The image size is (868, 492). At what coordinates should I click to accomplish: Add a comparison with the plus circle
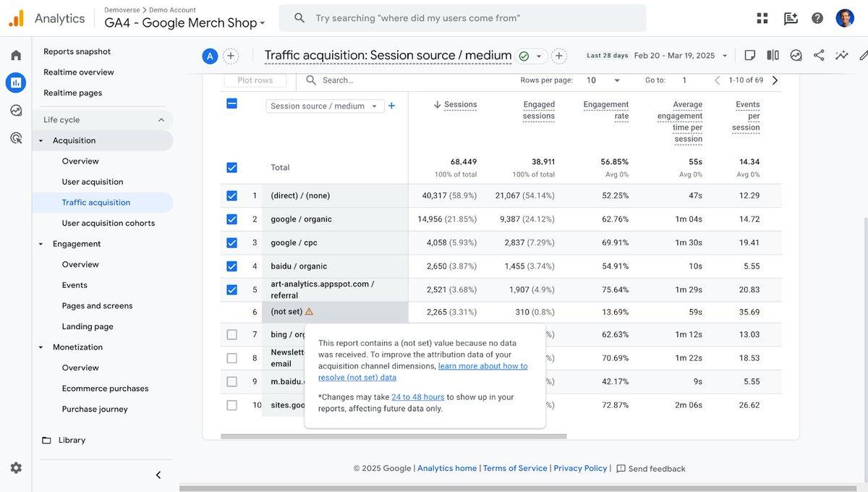(x=231, y=56)
